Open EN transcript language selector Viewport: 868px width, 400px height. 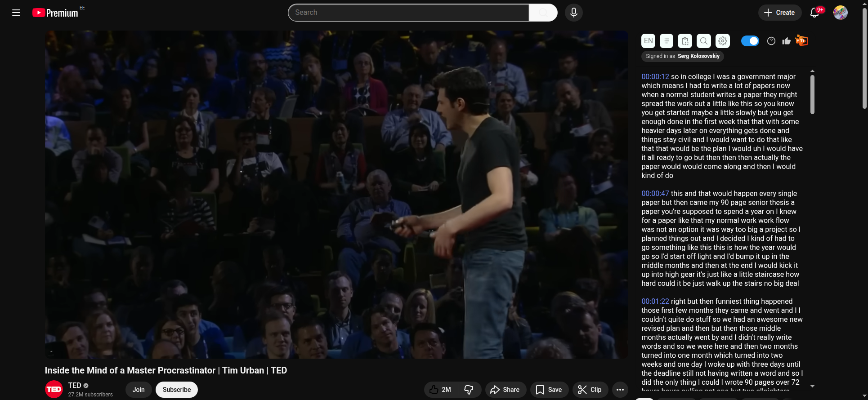(x=649, y=41)
